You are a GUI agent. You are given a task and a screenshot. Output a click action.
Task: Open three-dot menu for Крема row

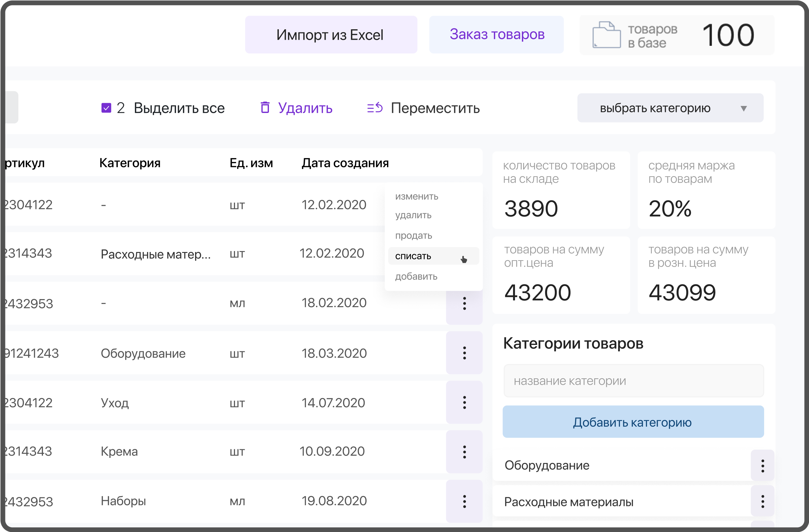tap(464, 452)
